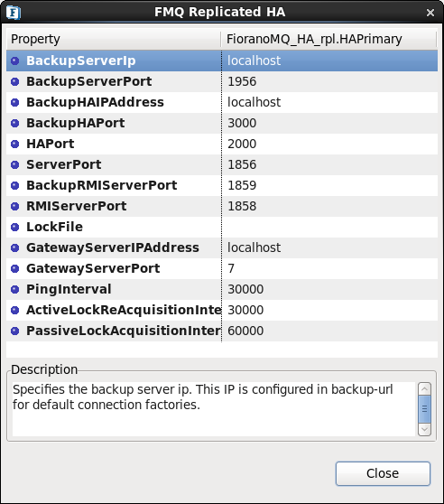Click the description scrollbar thumb
Screen dimensions: 444x504
pos(424,409)
